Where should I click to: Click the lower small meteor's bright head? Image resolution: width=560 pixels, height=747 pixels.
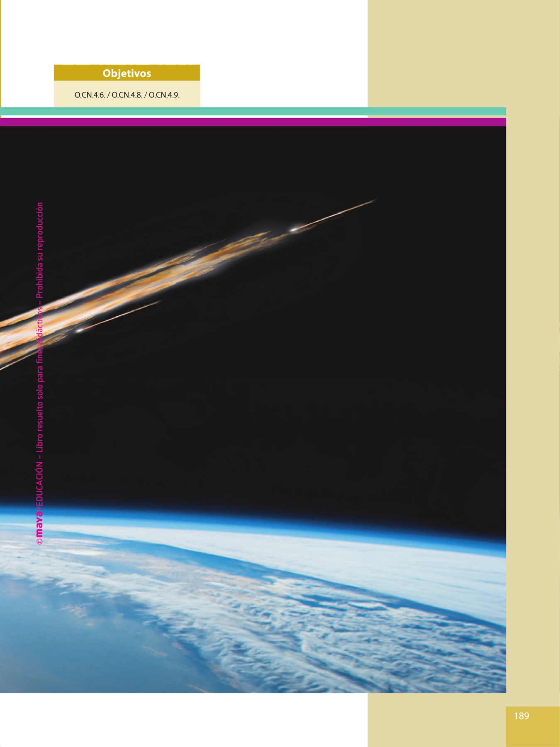coord(79,331)
